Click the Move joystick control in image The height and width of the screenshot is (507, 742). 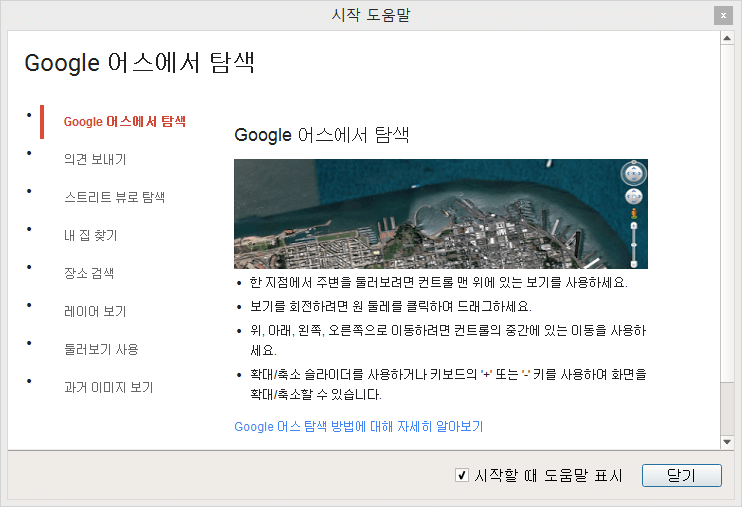click(x=633, y=198)
